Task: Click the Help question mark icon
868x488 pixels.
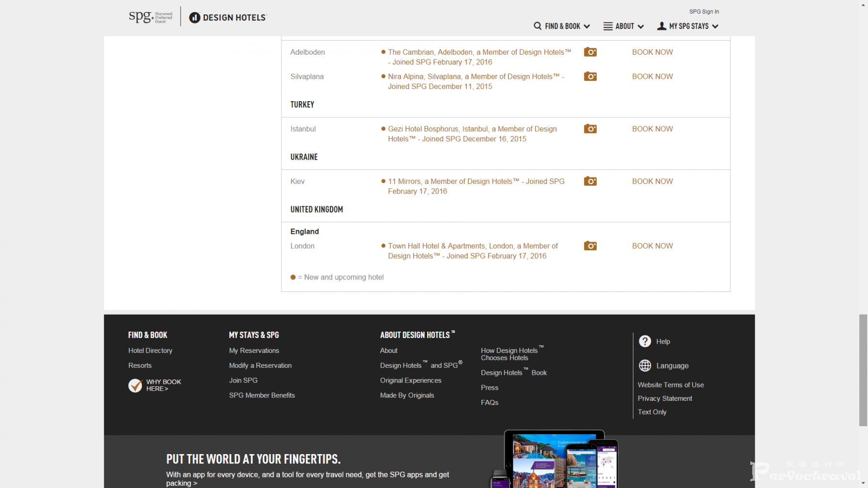Action: (645, 341)
